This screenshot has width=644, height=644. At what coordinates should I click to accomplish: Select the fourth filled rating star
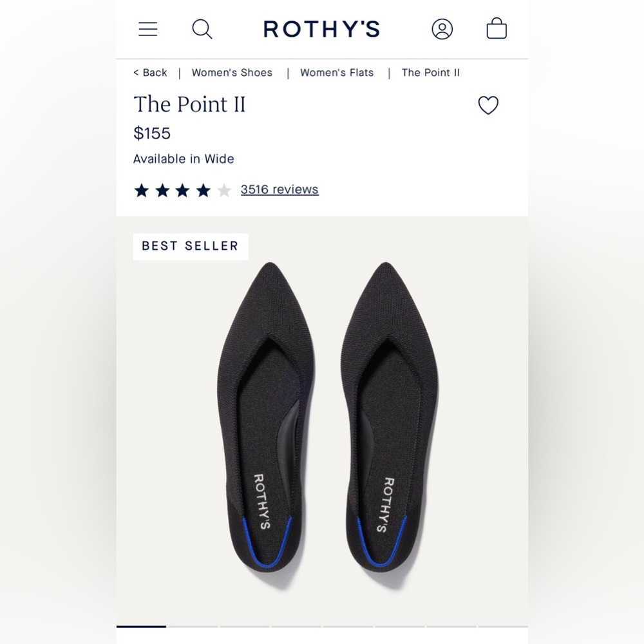204,189
